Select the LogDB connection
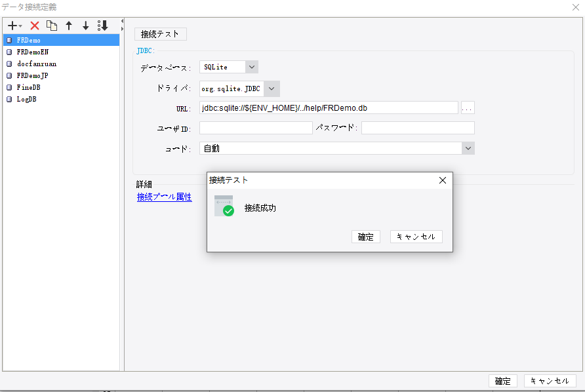Screen dimensions: 585x392 pyautogui.click(x=61, y=99)
